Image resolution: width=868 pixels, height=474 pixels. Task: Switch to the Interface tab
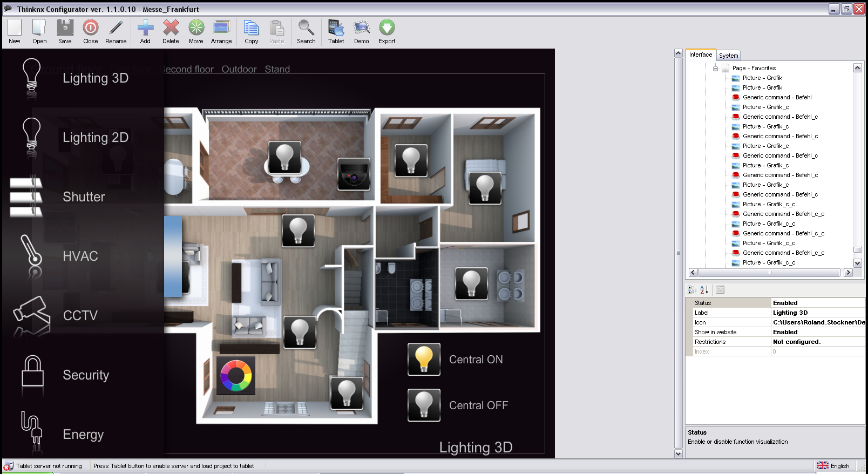[701, 55]
